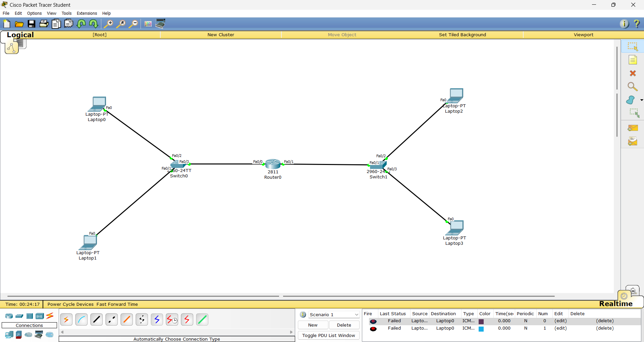Click the Zoom In magnifier
This screenshot has height=342, width=644.
coord(108,24)
